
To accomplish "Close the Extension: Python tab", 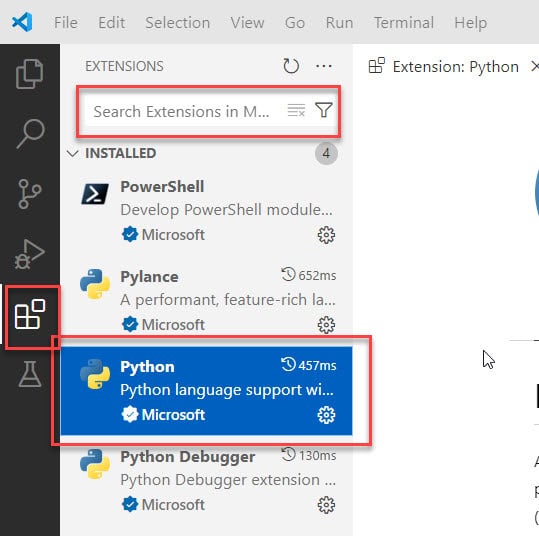I will pyautogui.click(x=535, y=66).
